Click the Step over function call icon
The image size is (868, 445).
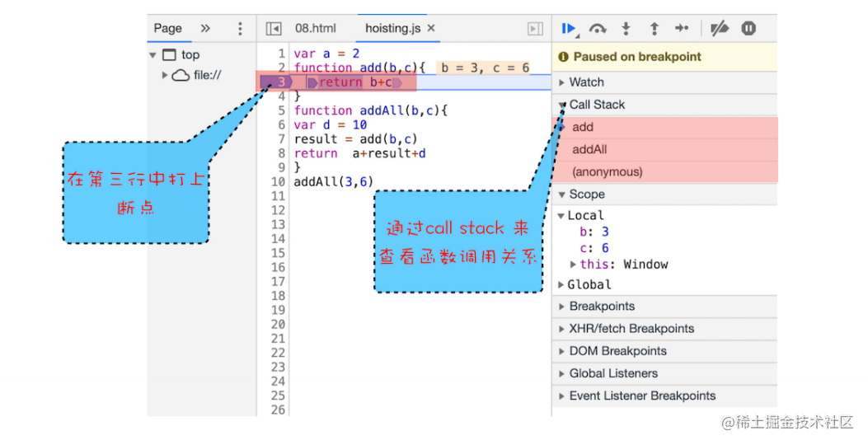pos(598,29)
